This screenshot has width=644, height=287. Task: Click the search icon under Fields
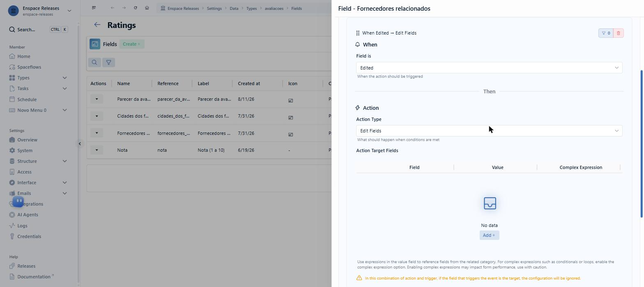[x=94, y=62]
